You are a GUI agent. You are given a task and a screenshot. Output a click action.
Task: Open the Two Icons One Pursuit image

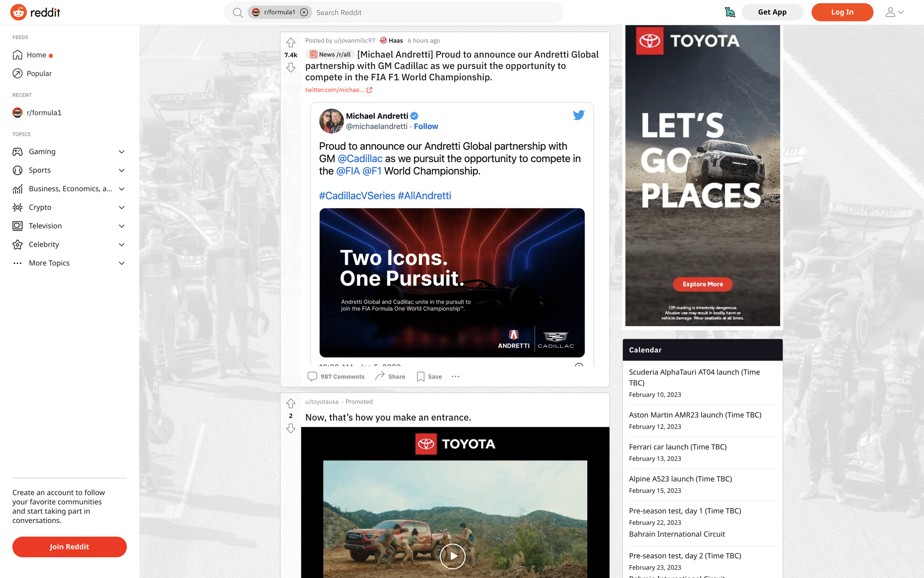(452, 283)
